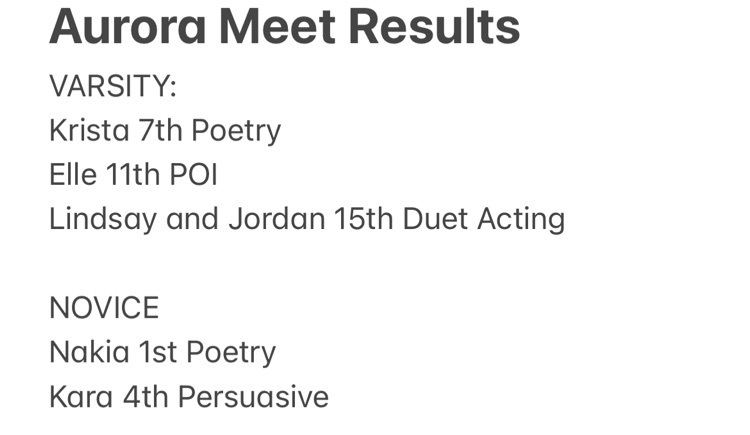Click the word Krista
The image size is (750, 435).
(x=89, y=130)
